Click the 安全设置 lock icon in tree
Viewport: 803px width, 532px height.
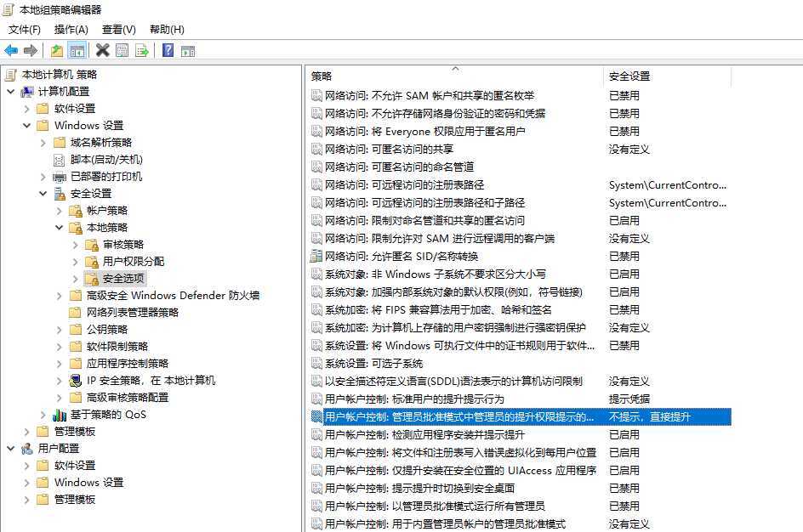click(x=60, y=194)
